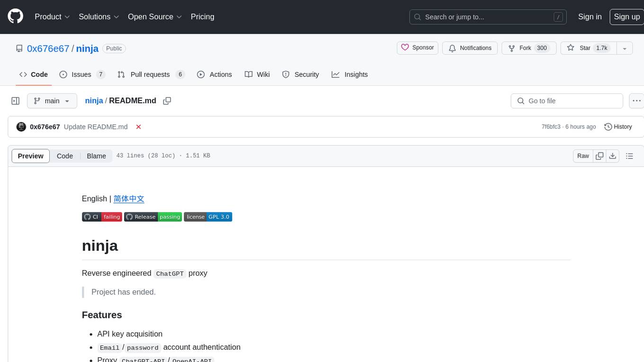The height and width of the screenshot is (362, 644).
Task: Switch to the Insights tab
Action: coord(349,74)
